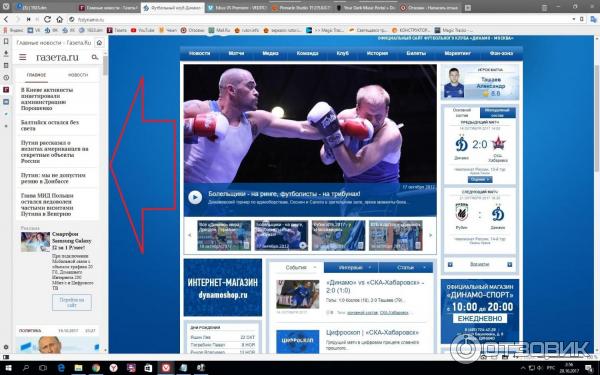This screenshot has width=600, height=375.
Task: Open the Матчи menu on the Dynamo site
Action: pyautogui.click(x=236, y=53)
